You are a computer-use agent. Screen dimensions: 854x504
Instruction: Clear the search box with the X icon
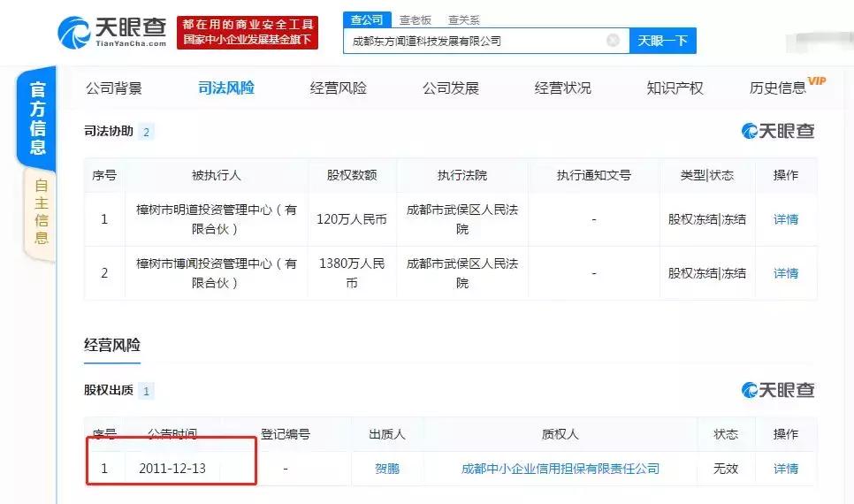pos(613,41)
